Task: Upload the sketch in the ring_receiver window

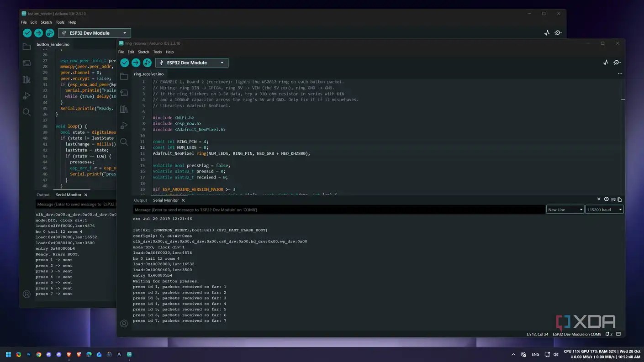Action: coord(136,63)
